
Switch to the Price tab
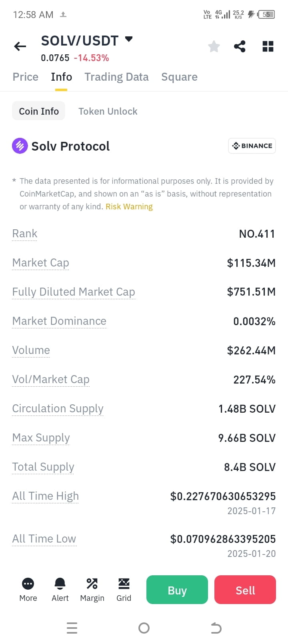coord(26,77)
